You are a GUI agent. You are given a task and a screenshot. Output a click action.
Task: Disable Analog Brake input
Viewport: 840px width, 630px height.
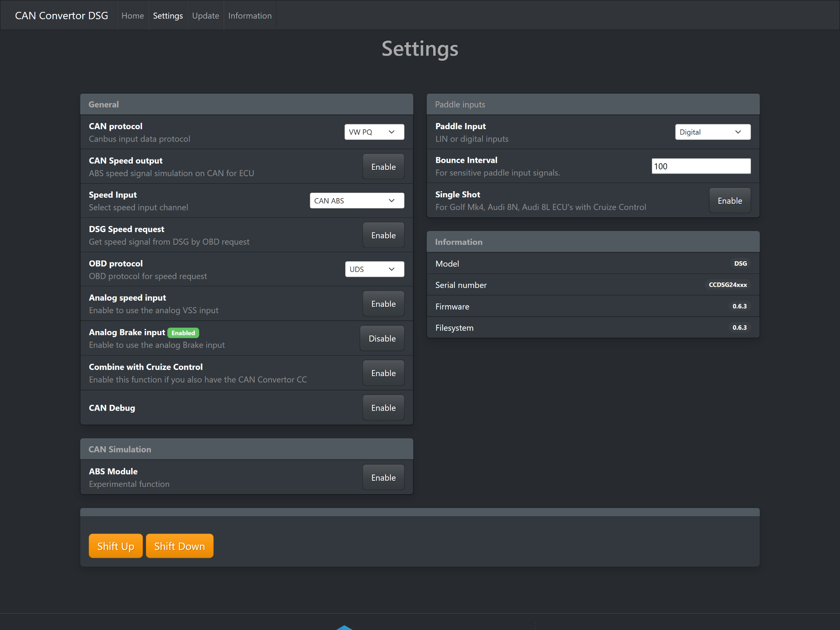coord(382,338)
